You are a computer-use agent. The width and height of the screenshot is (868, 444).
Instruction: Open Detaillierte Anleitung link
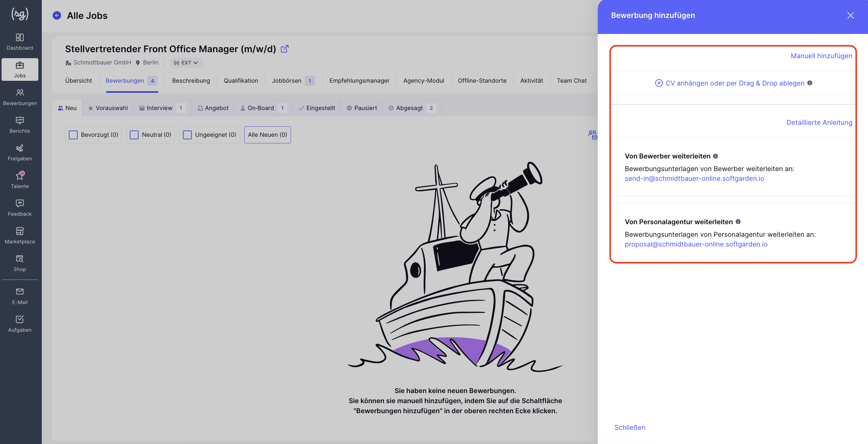pos(819,122)
